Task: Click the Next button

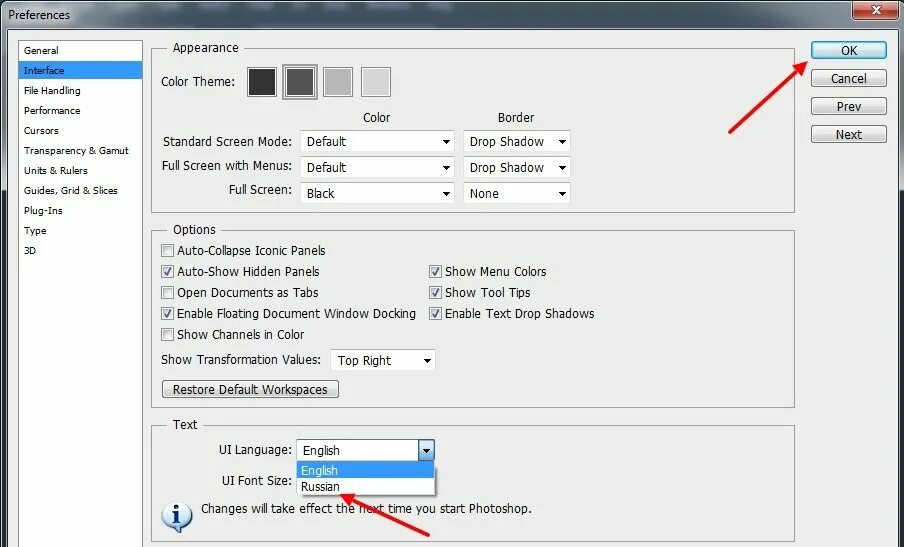Action: pos(849,134)
